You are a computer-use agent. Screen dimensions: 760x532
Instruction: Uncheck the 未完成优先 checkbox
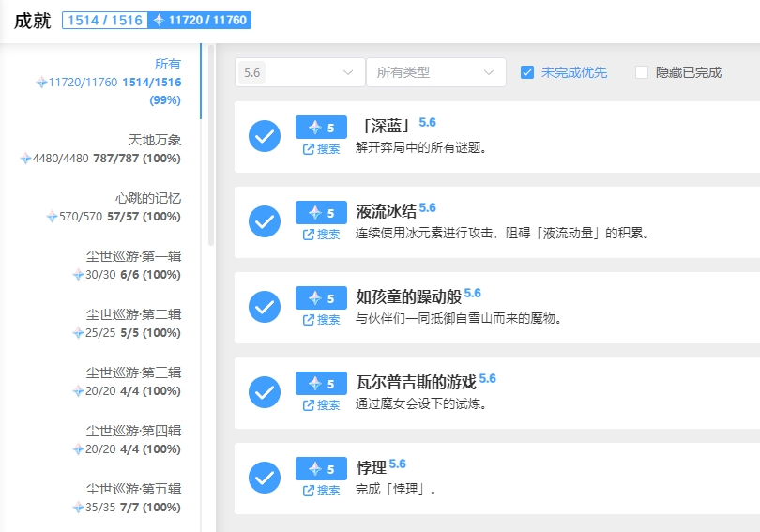527,72
